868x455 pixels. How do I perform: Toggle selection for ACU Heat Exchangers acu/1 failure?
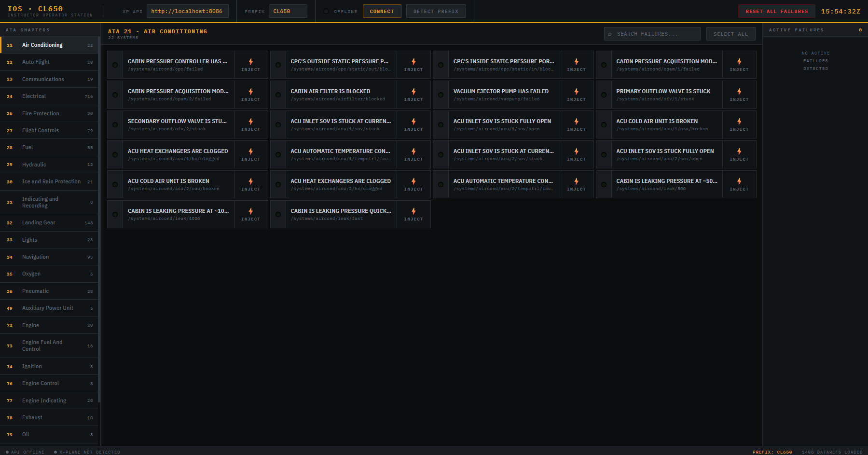115,155
